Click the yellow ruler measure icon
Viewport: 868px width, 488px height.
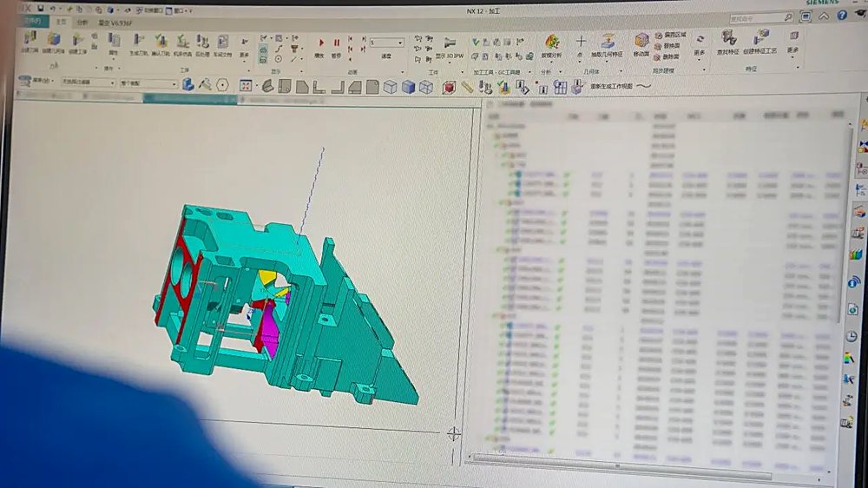(x=467, y=87)
